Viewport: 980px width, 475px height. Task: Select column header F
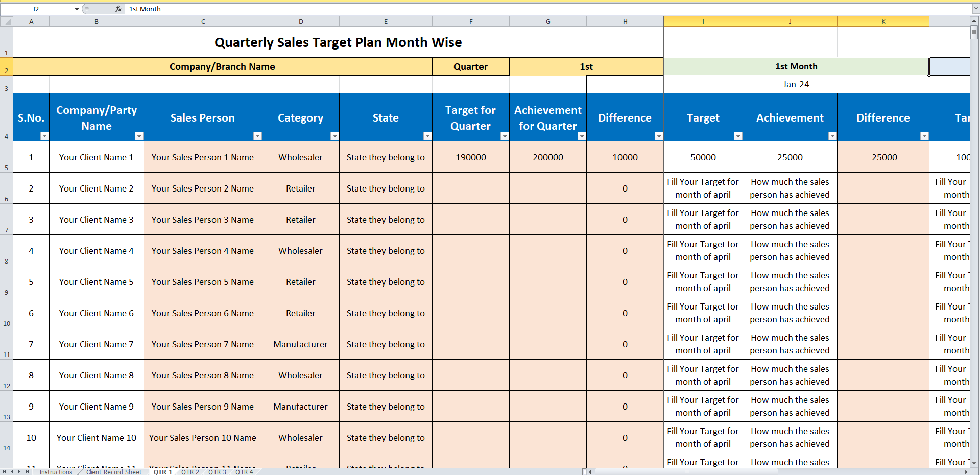471,21
